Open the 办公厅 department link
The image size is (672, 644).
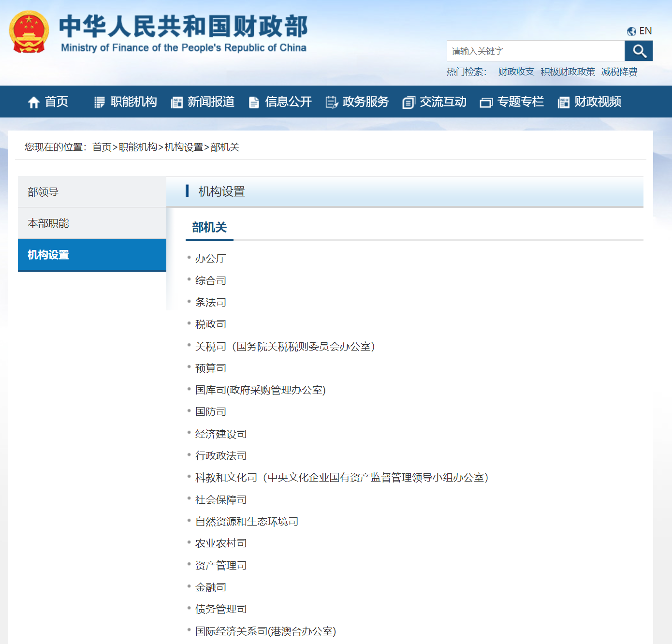(210, 259)
